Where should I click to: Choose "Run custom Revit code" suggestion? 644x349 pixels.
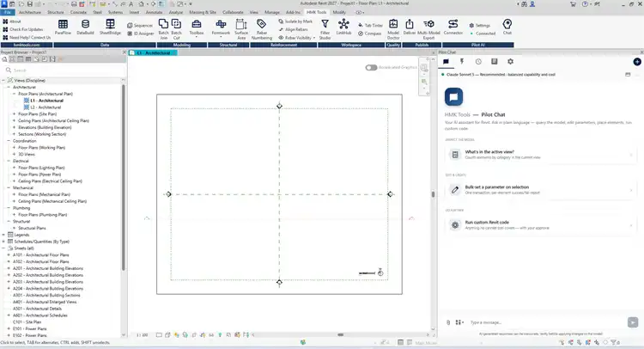coord(540,225)
